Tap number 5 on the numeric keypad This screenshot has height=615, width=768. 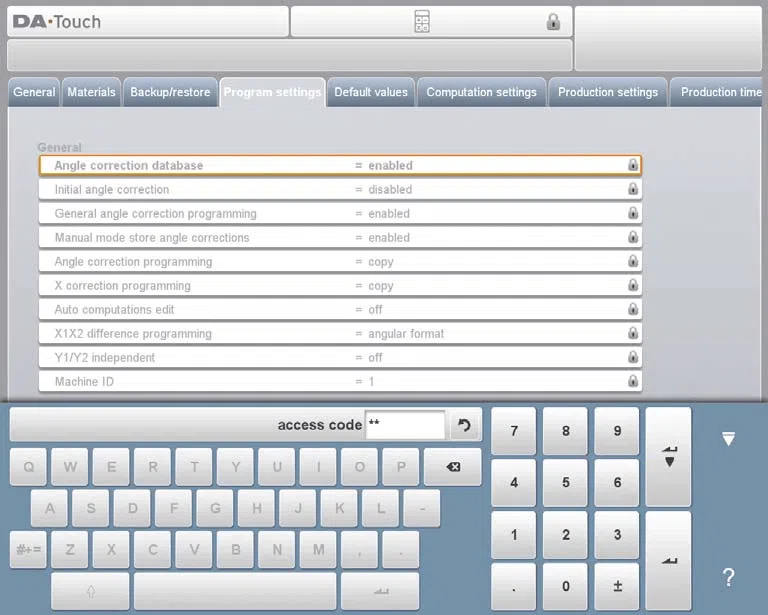[565, 483]
